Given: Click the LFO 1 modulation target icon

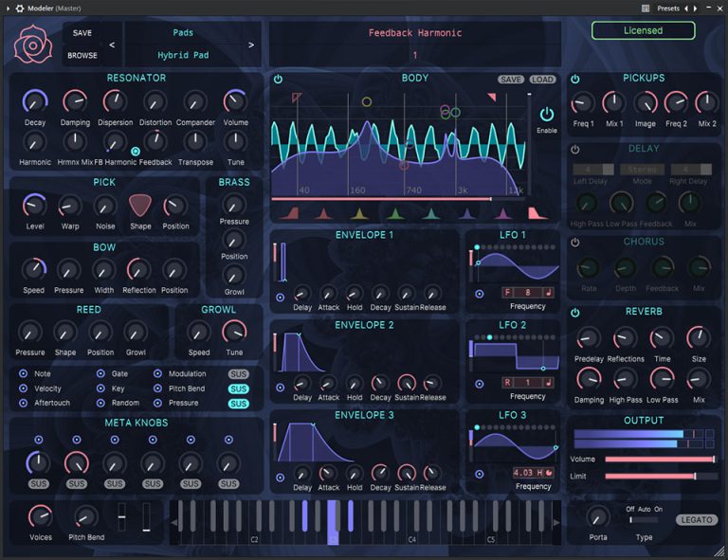Looking at the screenshot, I should coord(479,294).
